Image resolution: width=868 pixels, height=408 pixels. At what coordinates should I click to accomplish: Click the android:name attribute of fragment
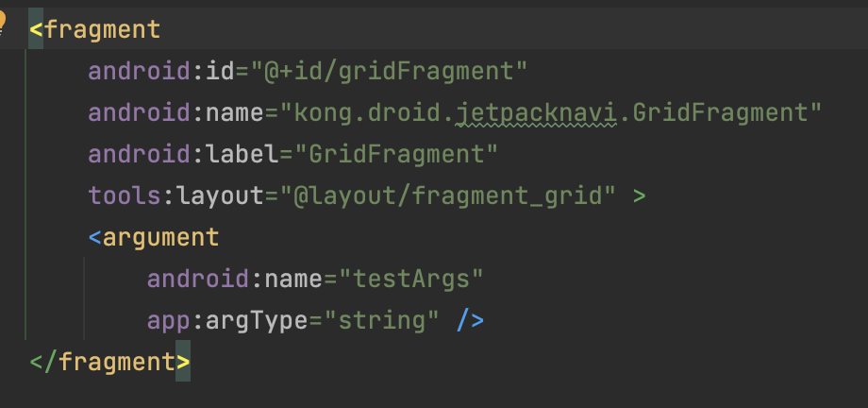click(176, 113)
